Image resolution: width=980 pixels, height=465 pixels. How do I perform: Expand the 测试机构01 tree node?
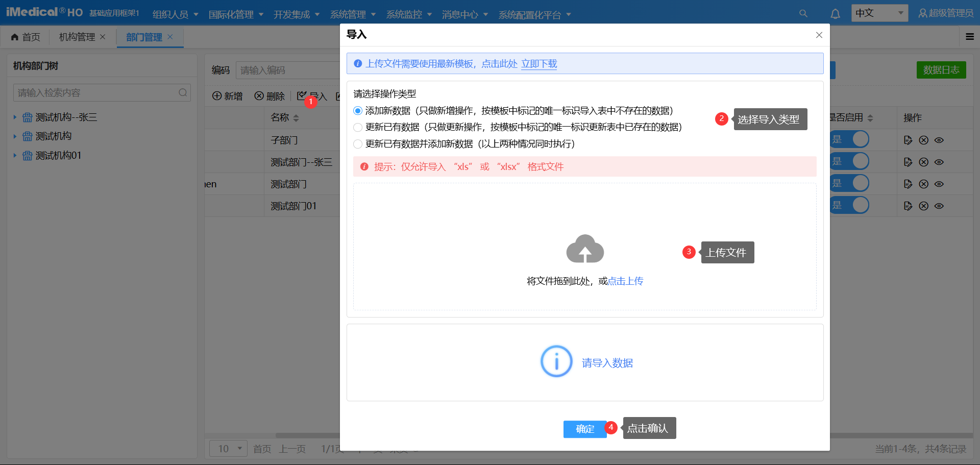tap(15, 156)
